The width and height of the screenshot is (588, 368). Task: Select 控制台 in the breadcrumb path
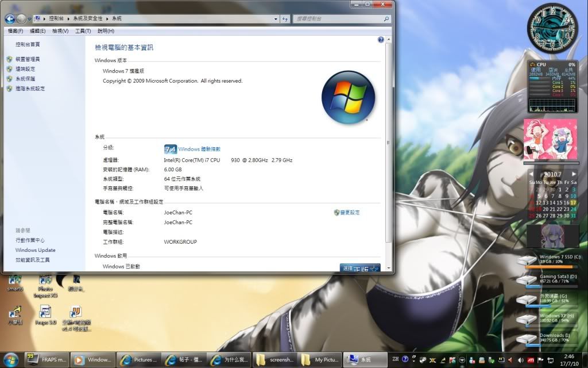pyautogui.click(x=56, y=18)
